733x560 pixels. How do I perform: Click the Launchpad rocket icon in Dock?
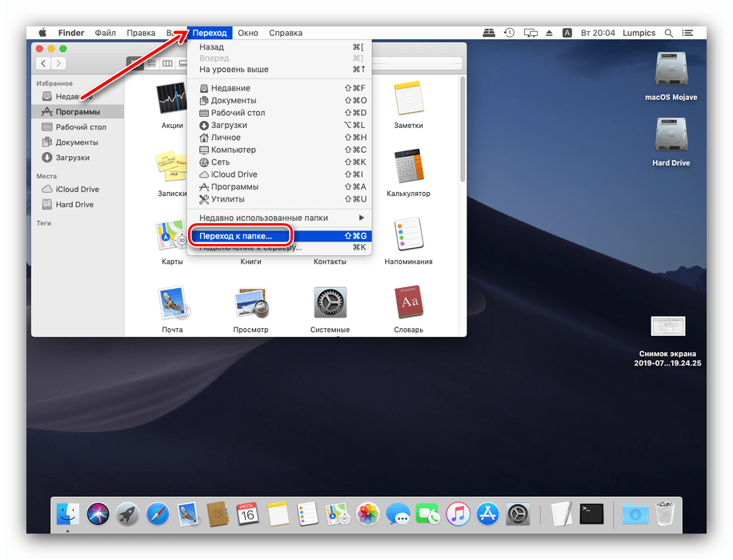click(127, 513)
